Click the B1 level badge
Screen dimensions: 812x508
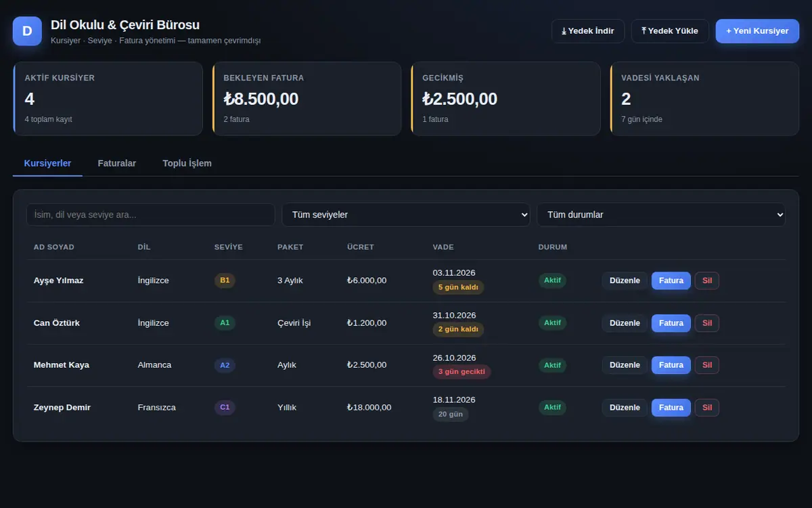click(225, 280)
